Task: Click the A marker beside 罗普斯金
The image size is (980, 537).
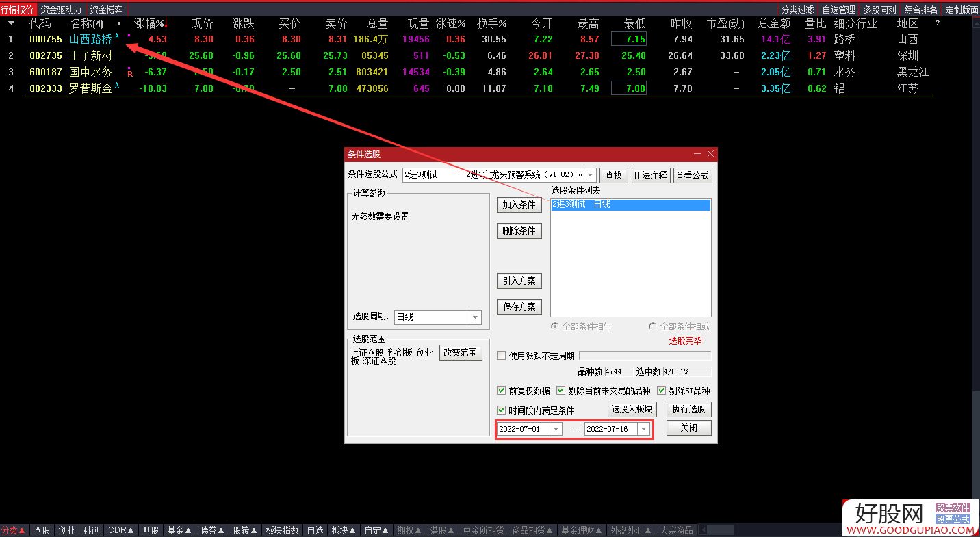Action: coord(117,86)
